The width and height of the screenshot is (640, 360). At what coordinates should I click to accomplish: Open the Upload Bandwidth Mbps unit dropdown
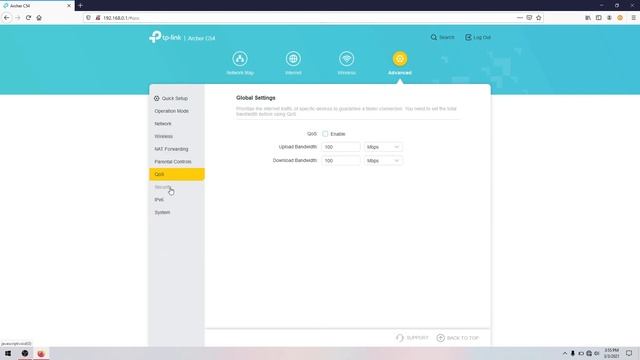tap(383, 147)
